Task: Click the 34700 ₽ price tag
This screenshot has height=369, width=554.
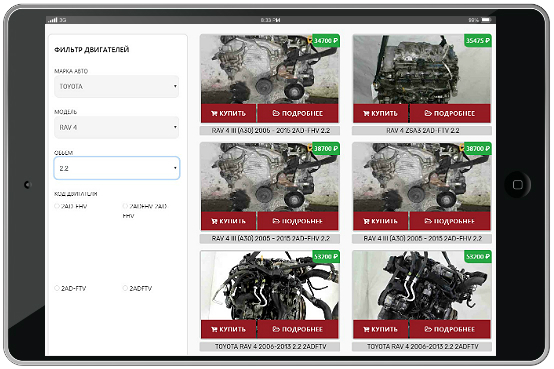Action: [325, 41]
